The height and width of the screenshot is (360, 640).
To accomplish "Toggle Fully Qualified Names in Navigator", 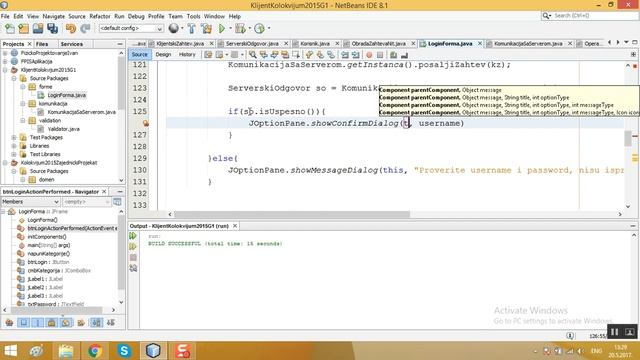I will pos(81,322).
